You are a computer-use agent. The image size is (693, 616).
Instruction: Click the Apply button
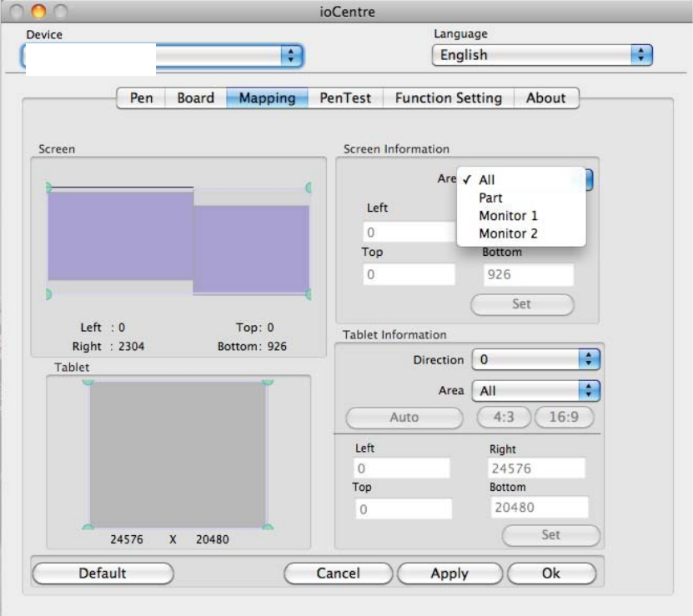[449, 573]
